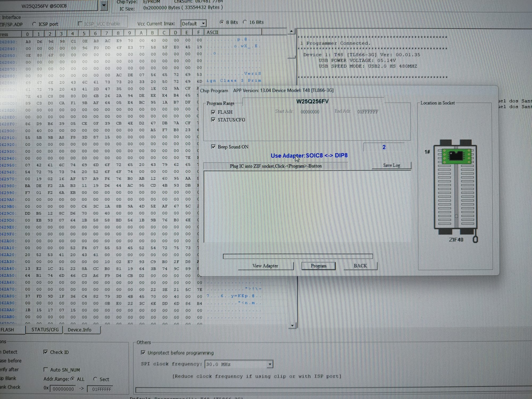Switch to the STATUS/CFG tab

pos(45,330)
